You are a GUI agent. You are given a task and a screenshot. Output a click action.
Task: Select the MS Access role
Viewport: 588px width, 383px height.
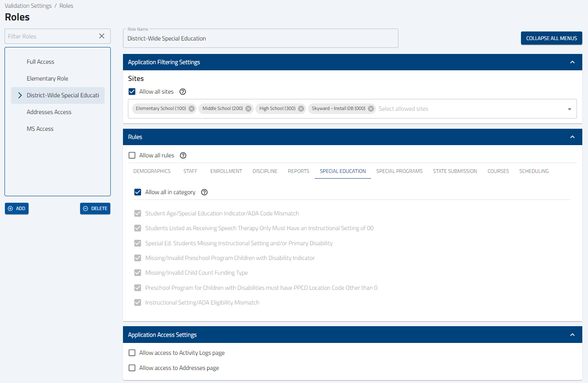(x=58, y=129)
